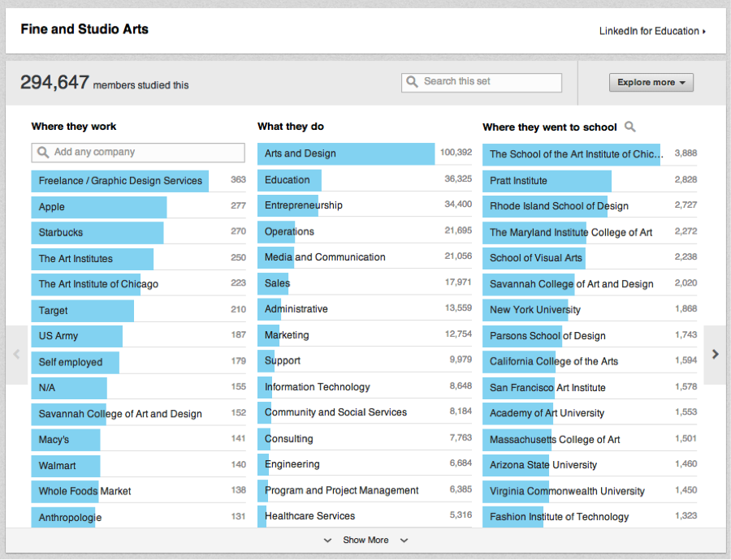Select Pratt Institute school bar
The image size is (731, 560).
[546, 180]
